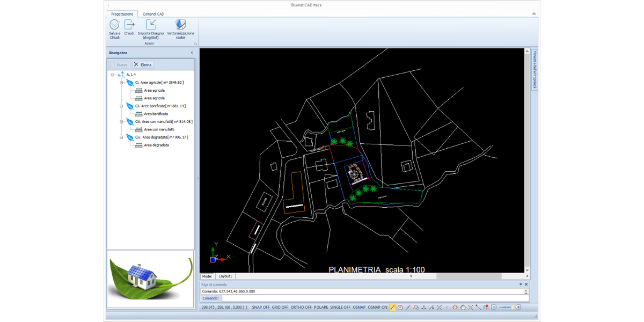Viewport: 644px width, 322px height.
Task: Click the Chiudi ribbon icon
Action: 129,25
